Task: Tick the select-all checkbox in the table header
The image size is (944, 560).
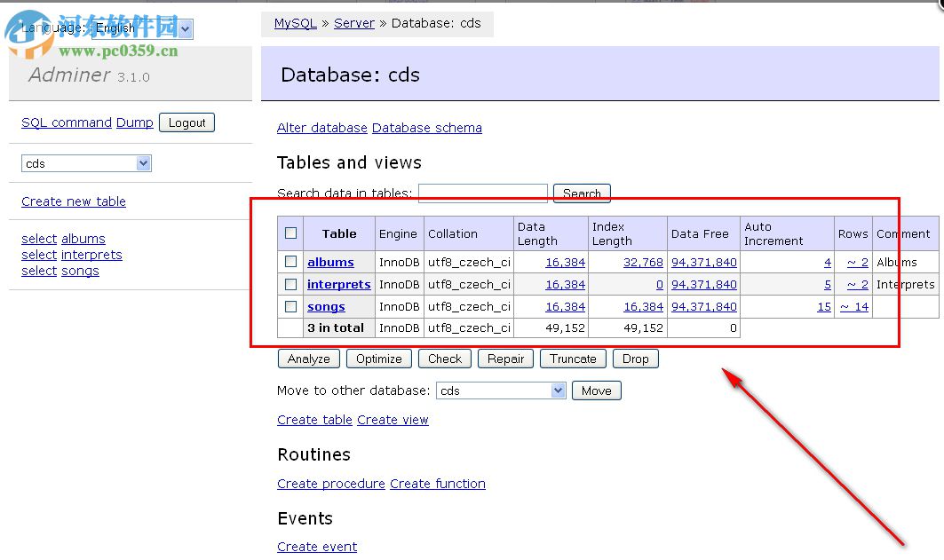Action: [x=290, y=233]
